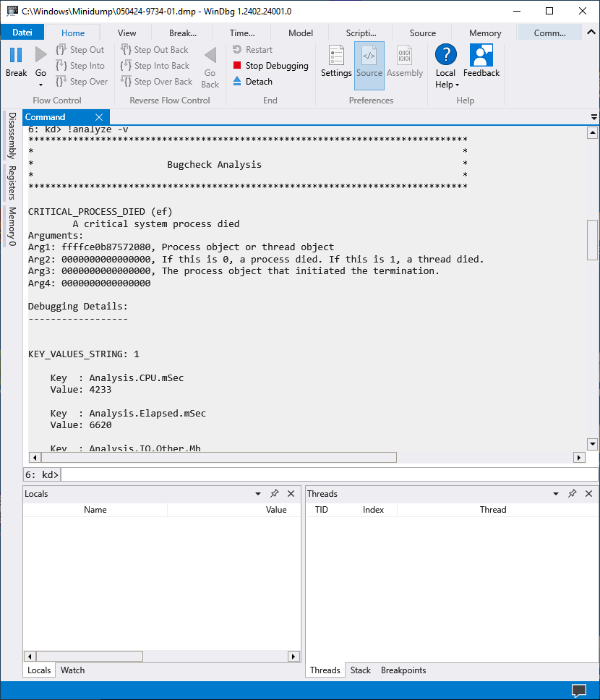
Task: Pause execution with the Break icon
Action: point(16,55)
